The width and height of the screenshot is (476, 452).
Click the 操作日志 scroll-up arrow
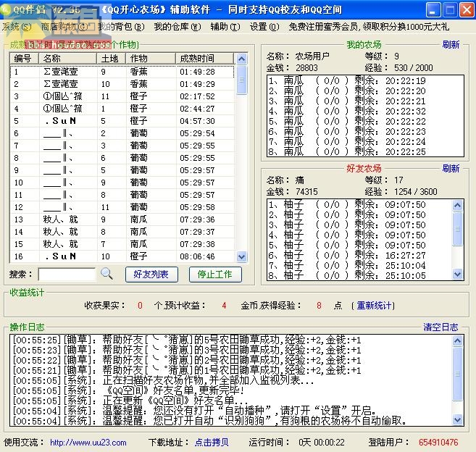[x=457, y=341]
